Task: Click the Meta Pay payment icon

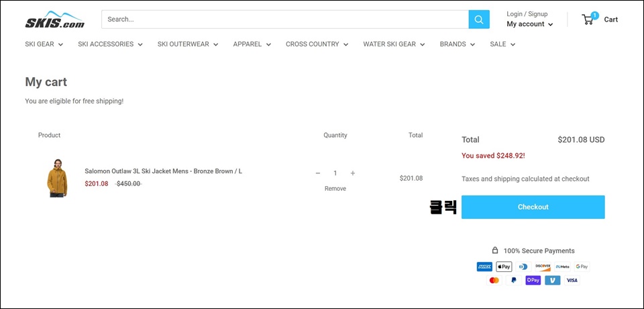Action: point(562,267)
